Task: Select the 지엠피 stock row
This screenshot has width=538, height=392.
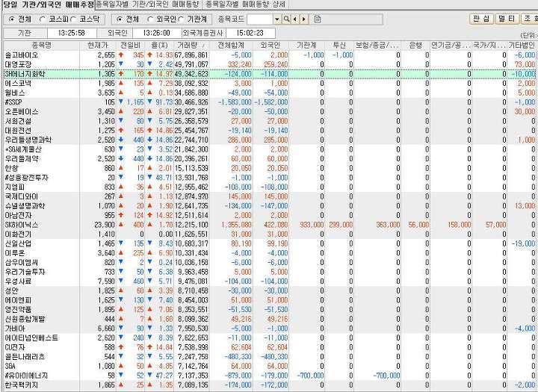Action: (x=270, y=187)
